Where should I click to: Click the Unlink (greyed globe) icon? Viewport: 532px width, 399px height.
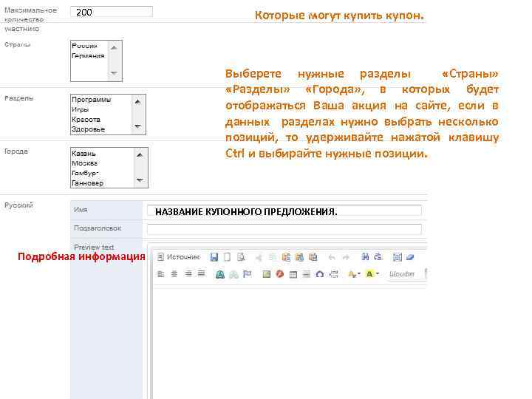click(233, 274)
